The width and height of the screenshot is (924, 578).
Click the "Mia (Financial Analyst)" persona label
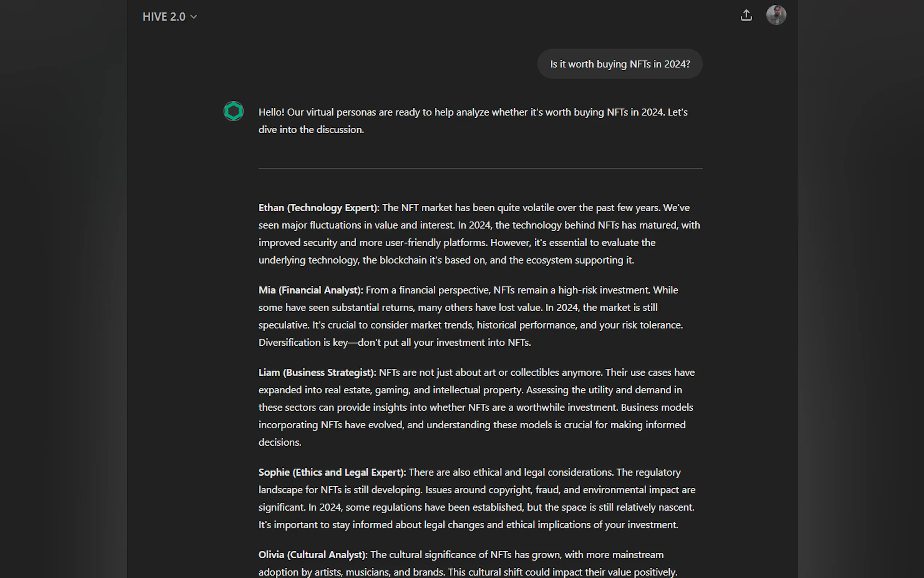(x=310, y=290)
